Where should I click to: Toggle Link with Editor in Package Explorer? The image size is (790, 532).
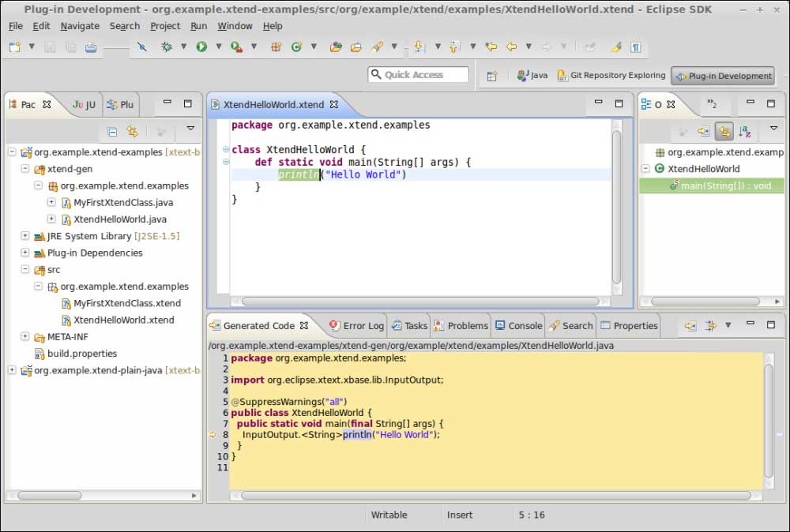133,132
